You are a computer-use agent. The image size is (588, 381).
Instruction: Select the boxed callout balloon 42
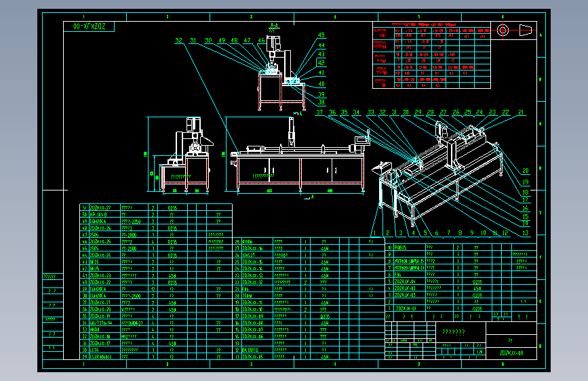[321, 62]
